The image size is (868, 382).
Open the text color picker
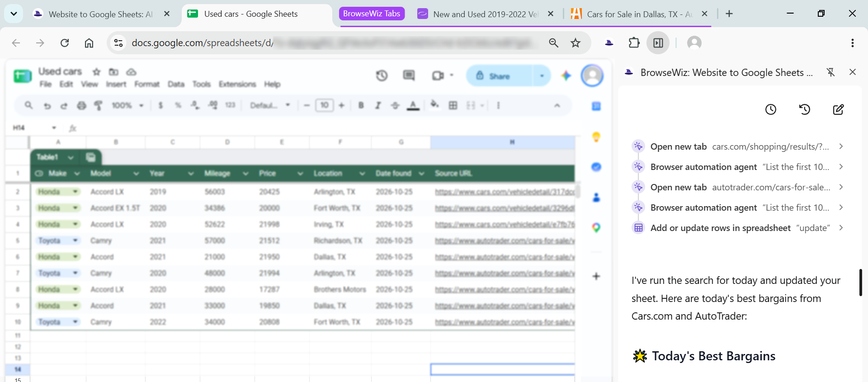coord(413,105)
